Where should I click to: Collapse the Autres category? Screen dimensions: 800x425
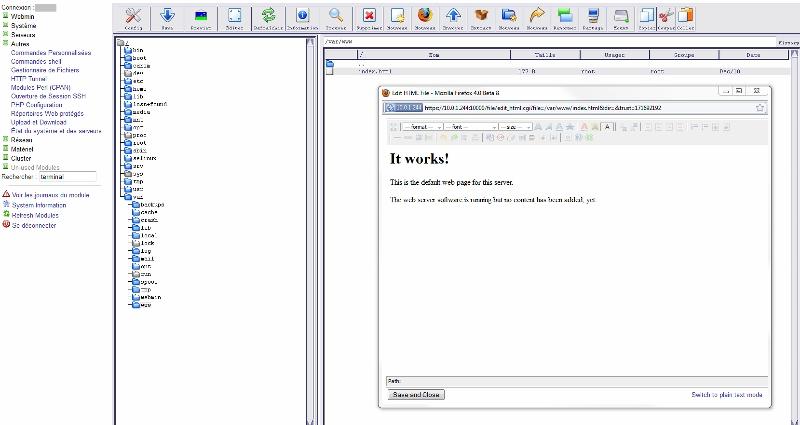(x=20, y=44)
